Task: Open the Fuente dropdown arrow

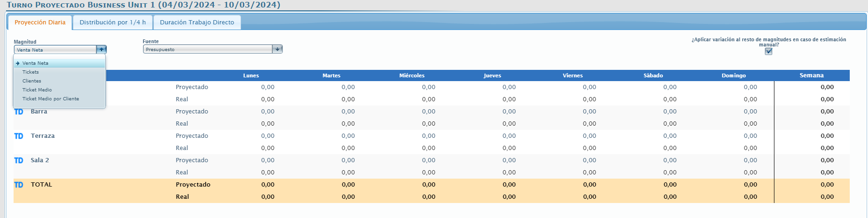Action: (277, 49)
